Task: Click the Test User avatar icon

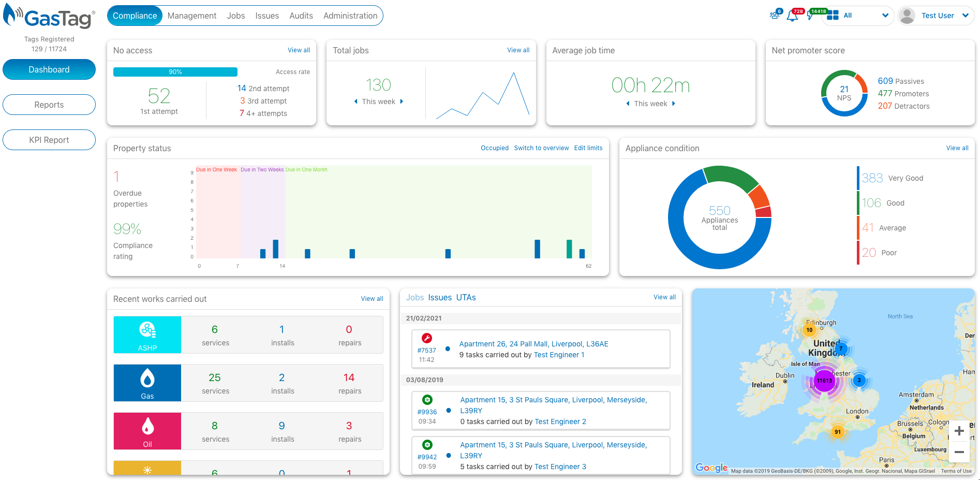Action: pyautogui.click(x=907, y=16)
